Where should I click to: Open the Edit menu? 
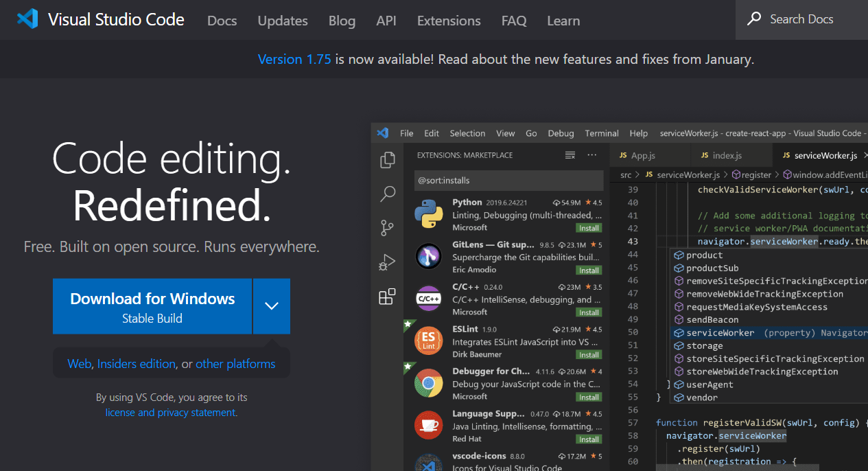[x=432, y=133]
